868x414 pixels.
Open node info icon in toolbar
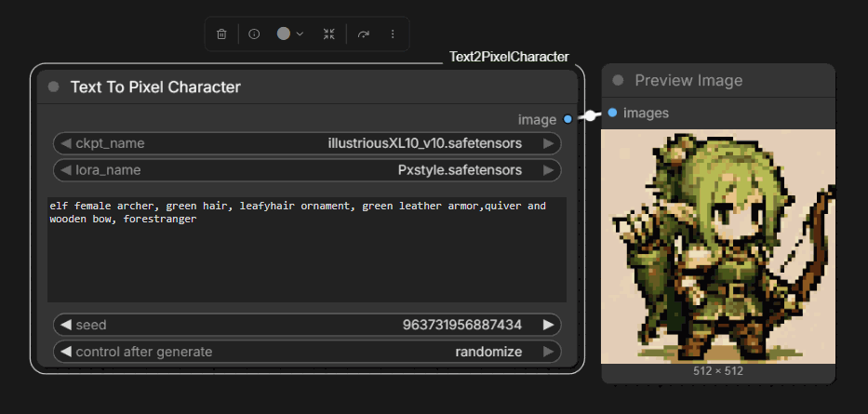(x=254, y=34)
